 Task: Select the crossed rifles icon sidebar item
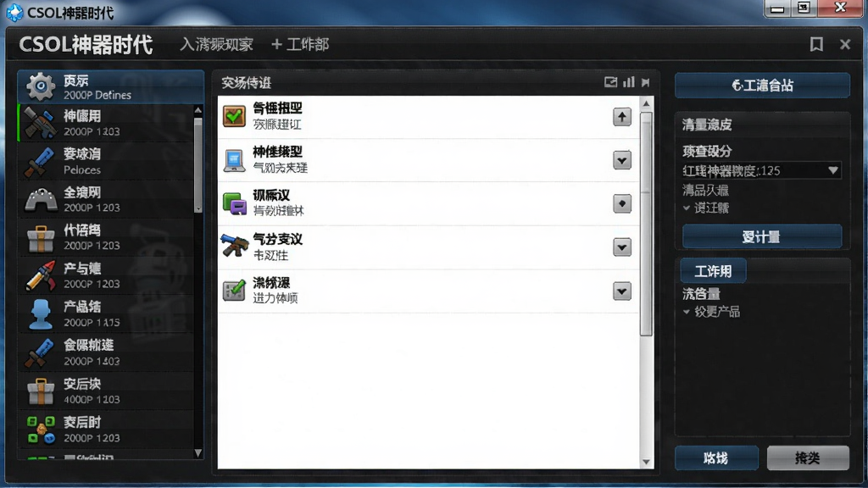[108, 123]
